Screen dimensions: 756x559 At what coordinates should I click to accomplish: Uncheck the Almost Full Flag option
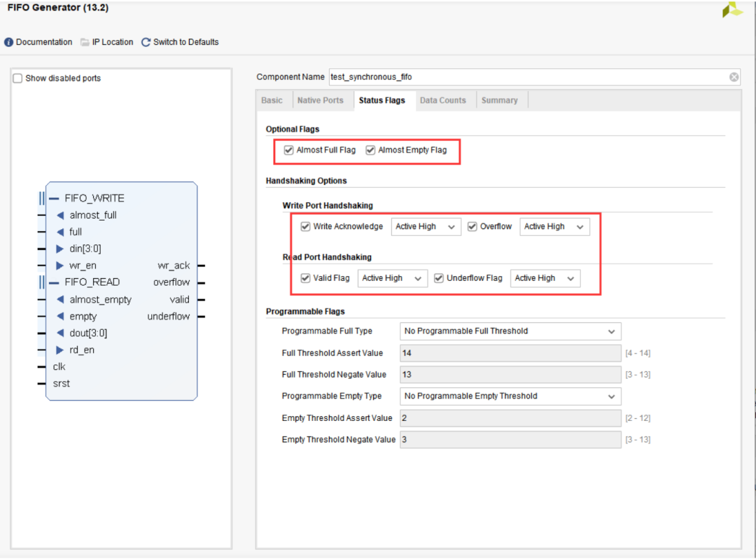tap(288, 150)
